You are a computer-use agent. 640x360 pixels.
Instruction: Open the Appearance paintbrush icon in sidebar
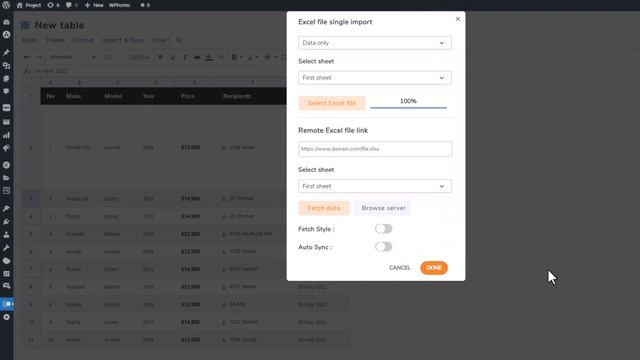(6, 209)
